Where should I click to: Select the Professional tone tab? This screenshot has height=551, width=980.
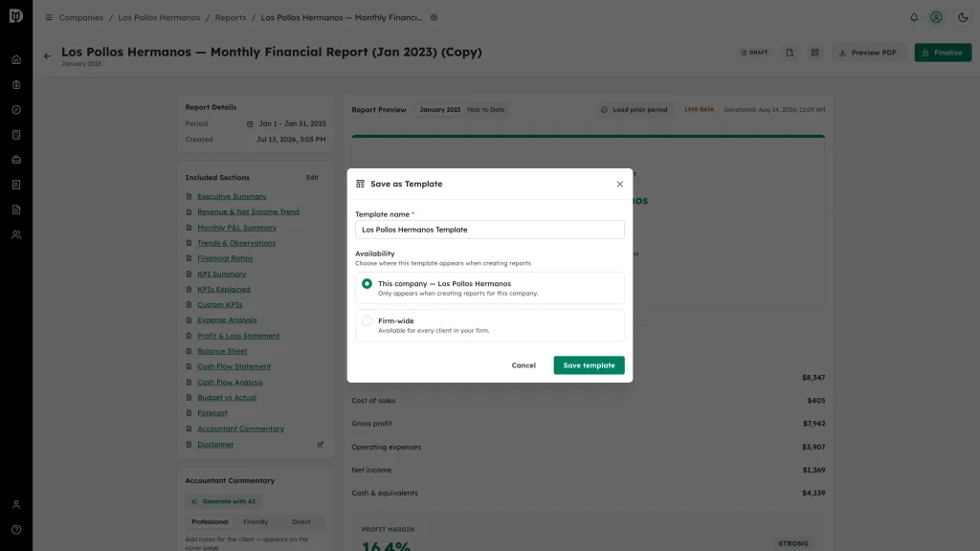[x=210, y=521]
